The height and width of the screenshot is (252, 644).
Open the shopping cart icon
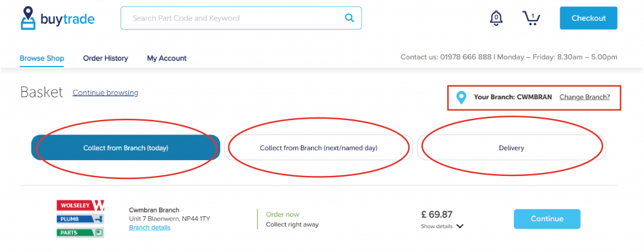(x=531, y=18)
